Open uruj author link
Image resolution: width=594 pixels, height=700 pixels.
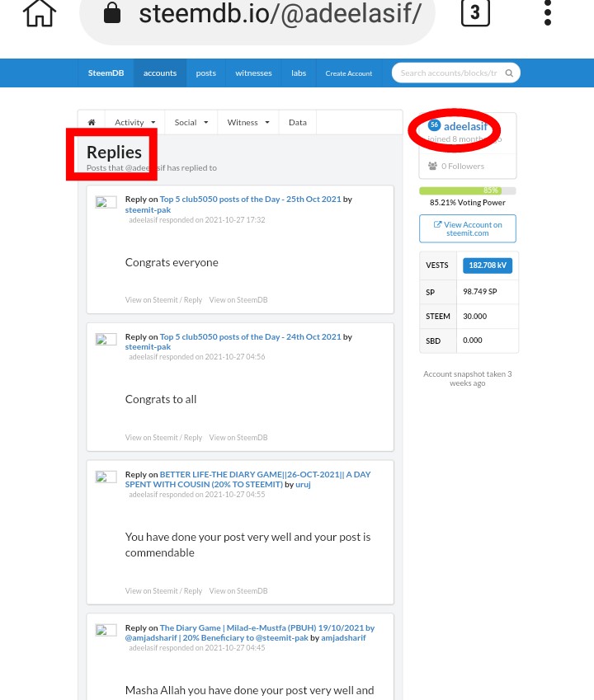303,484
